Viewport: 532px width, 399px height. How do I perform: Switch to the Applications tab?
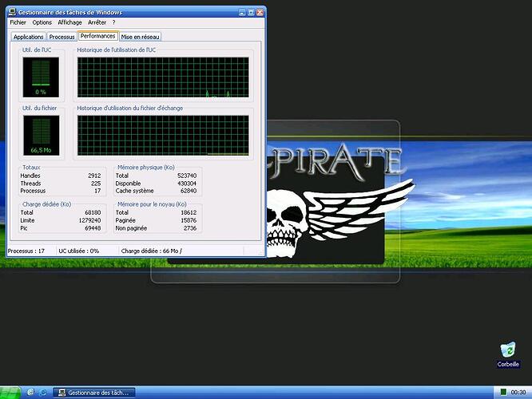coord(29,37)
